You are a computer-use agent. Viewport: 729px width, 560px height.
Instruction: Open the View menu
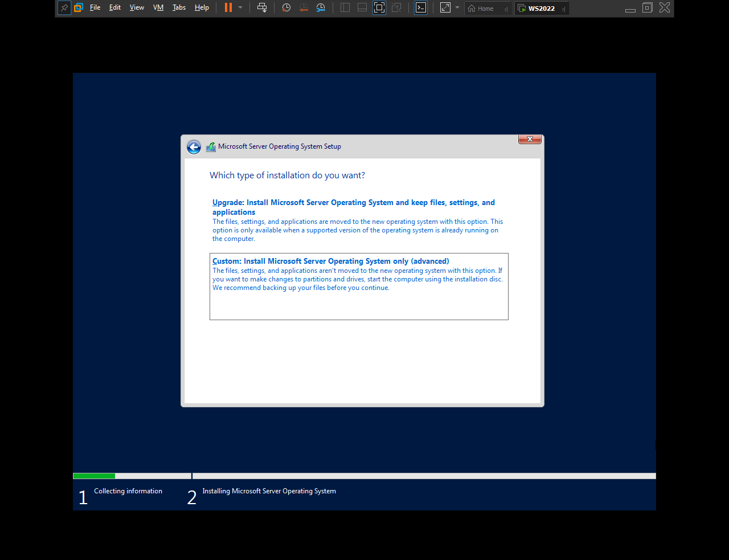pos(137,8)
